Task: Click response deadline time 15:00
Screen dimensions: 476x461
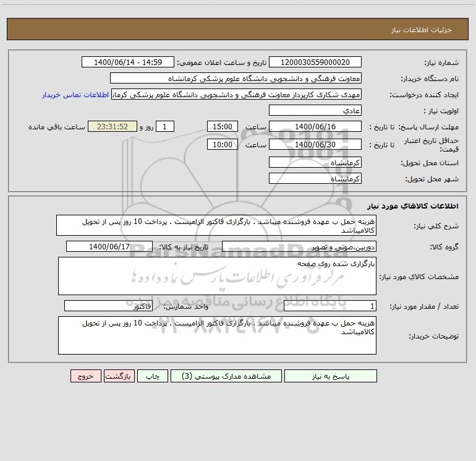Action: (222, 126)
